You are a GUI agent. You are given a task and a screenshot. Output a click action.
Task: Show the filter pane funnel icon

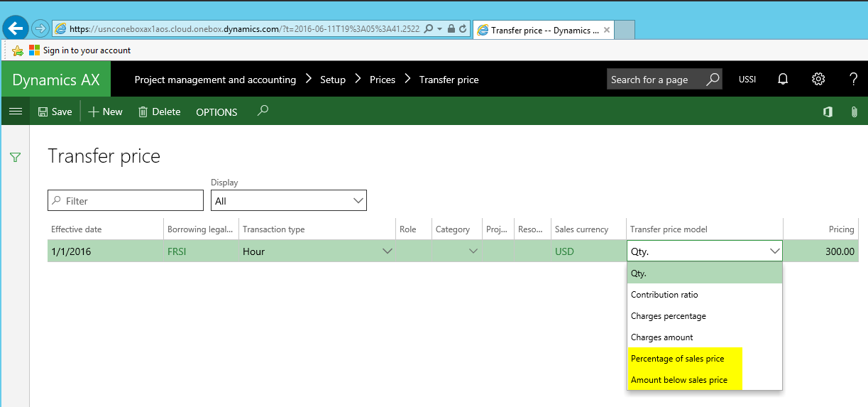pyautogui.click(x=15, y=158)
